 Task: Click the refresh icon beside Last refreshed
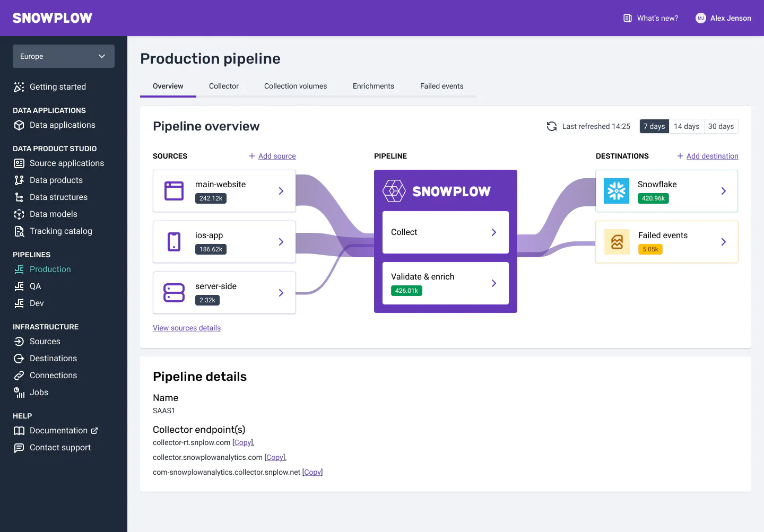point(552,126)
